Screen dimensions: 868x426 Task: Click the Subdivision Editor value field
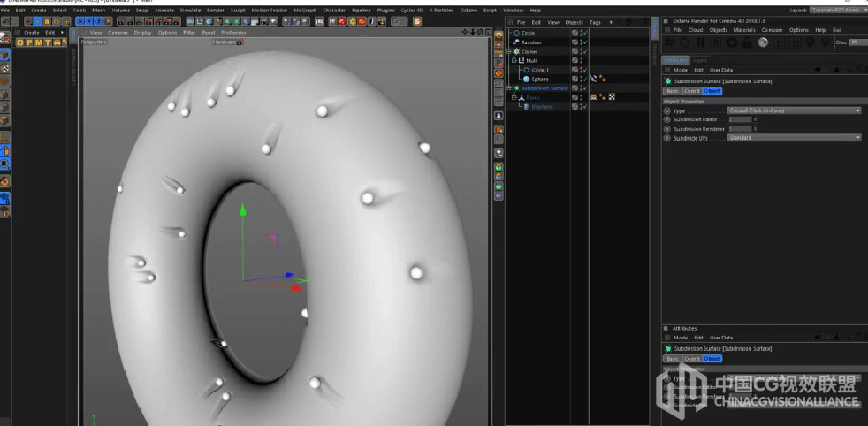pyautogui.click(x=740, y=119)
